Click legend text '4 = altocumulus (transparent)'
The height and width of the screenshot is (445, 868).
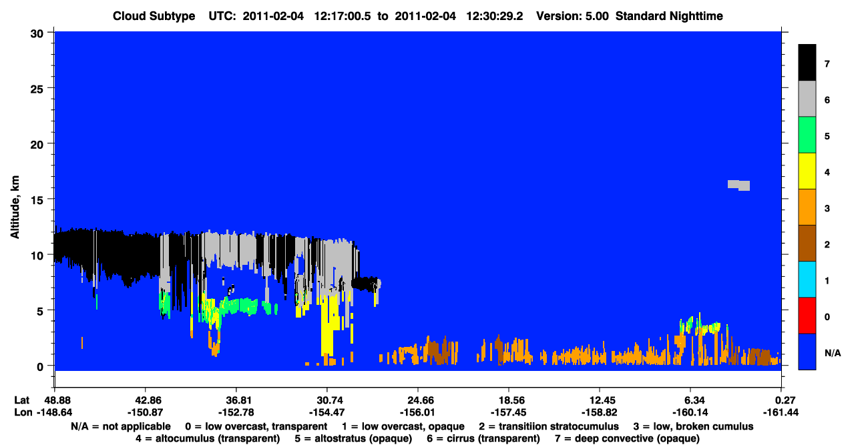[x=208, y=438]
